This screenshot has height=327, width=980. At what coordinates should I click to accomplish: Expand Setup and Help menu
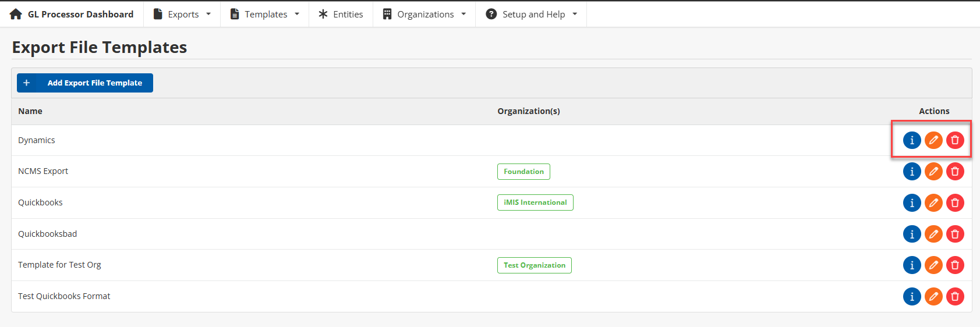(x=532, y=14)
